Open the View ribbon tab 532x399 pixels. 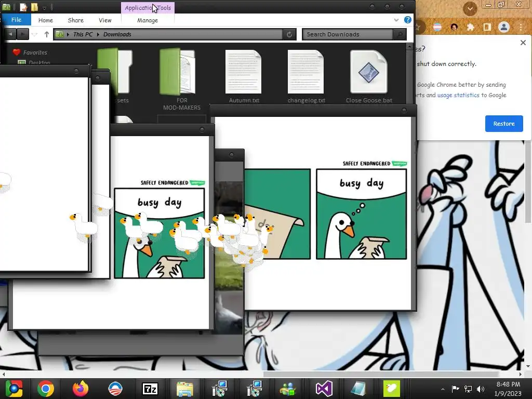[x=105, y=20]
